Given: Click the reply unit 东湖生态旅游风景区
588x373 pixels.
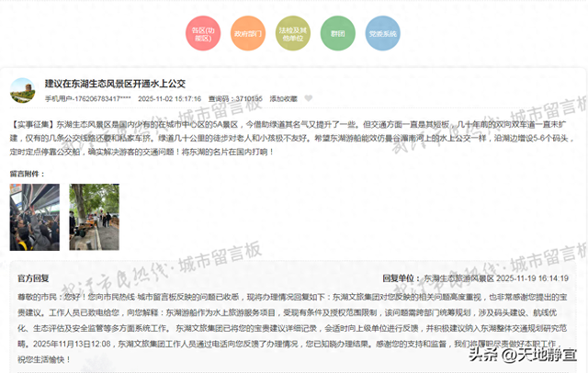Looking at the screenshot, I should pos(458,278).
